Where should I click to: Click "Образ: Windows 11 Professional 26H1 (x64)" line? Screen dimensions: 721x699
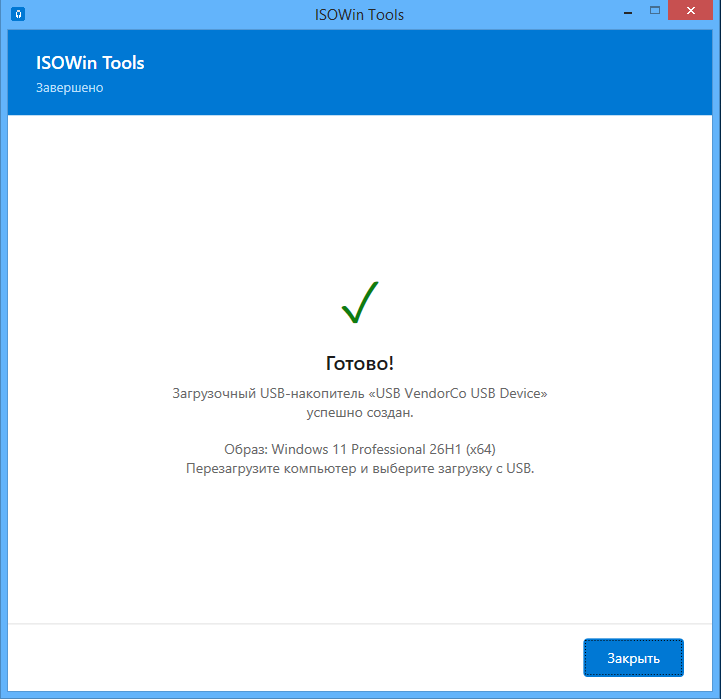pyautogui.click(x=360, y=449)
